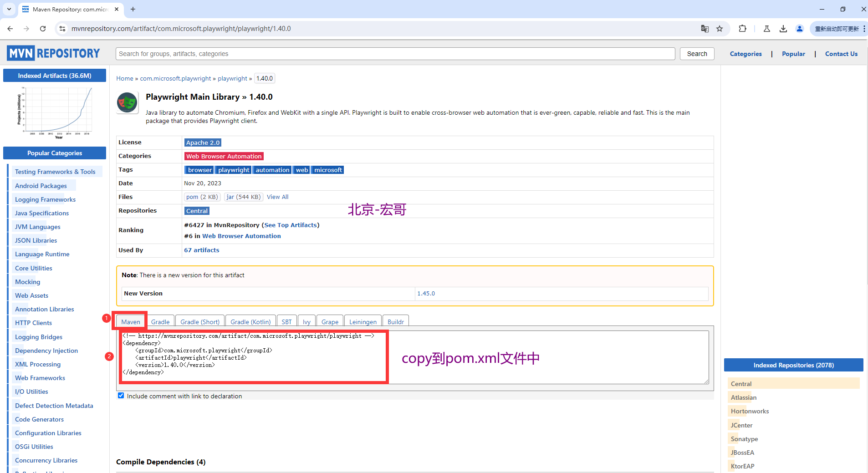Open HTTP Clients category
868x473 pixels.
click(33, 323)
